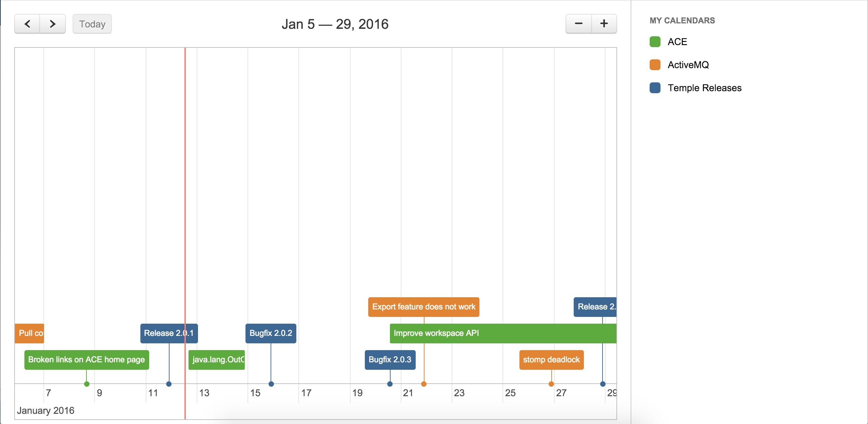
Task: Zoom in timeline with plus button
Action: (604, 24)
